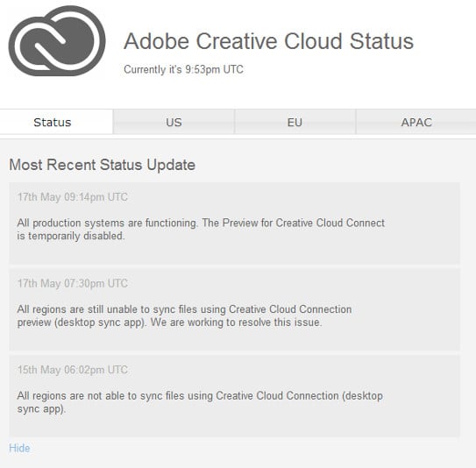Hide the status updates list

coord(19,448)
